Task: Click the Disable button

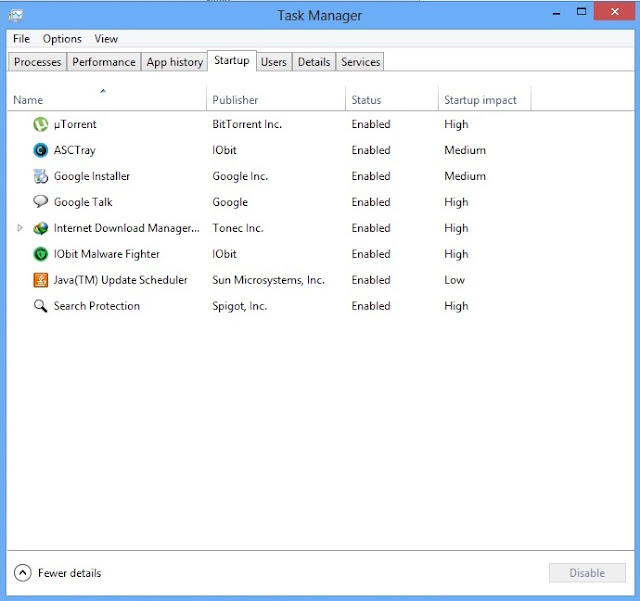Action: (587, 573)
